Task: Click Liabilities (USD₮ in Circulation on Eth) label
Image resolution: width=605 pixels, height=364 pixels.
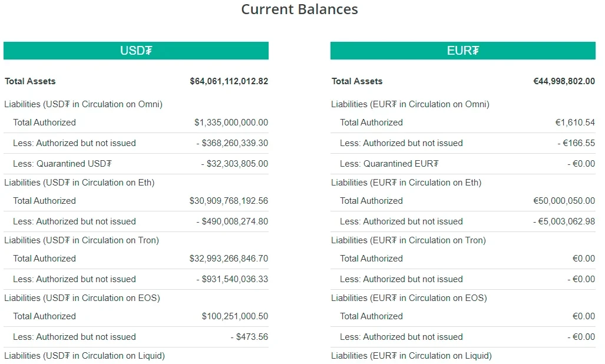Action: (x=79, y=183)
